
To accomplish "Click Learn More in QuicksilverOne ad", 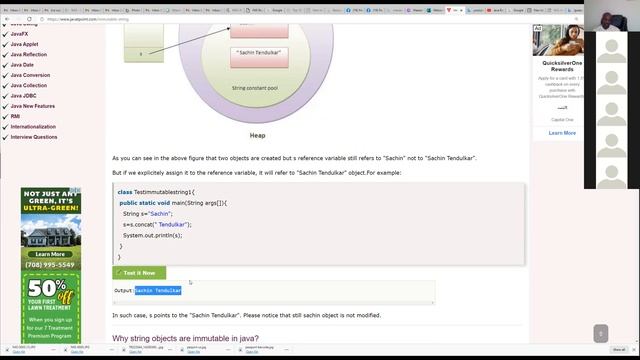I will 562,133.
